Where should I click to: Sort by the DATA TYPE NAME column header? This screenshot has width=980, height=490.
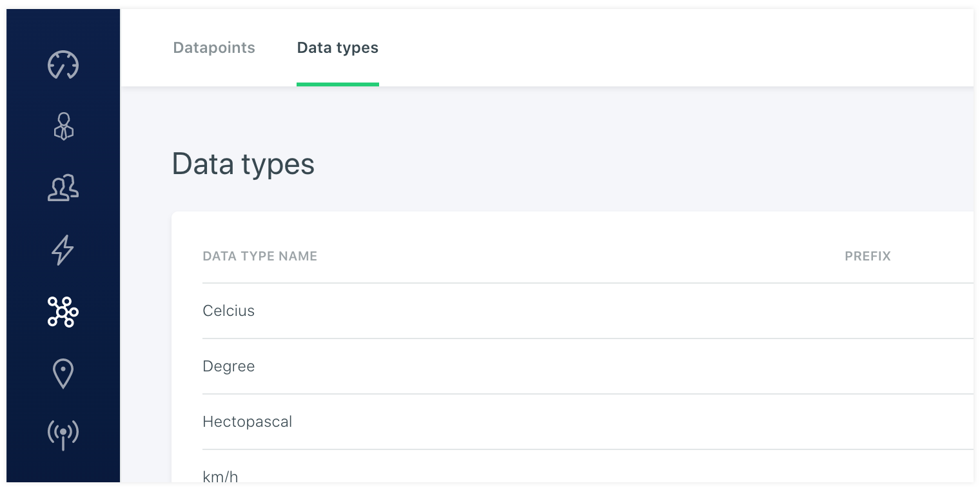(x=260, y=256)
